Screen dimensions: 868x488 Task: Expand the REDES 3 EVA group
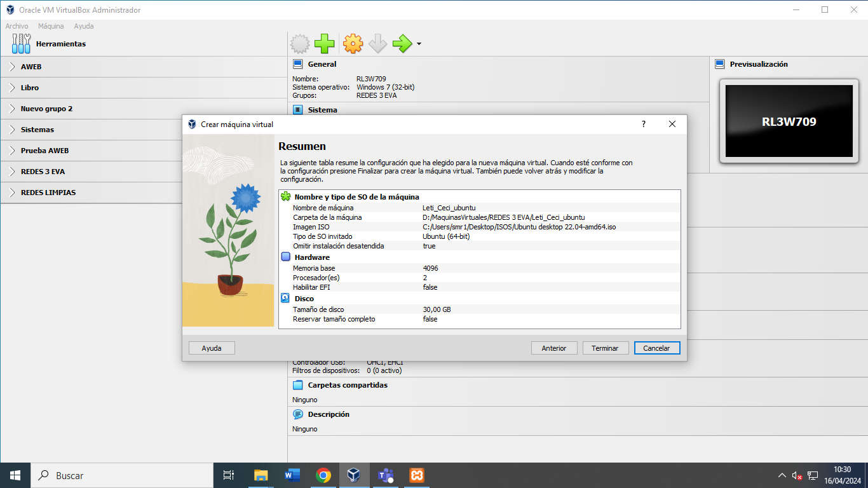[x=12, y=172]
